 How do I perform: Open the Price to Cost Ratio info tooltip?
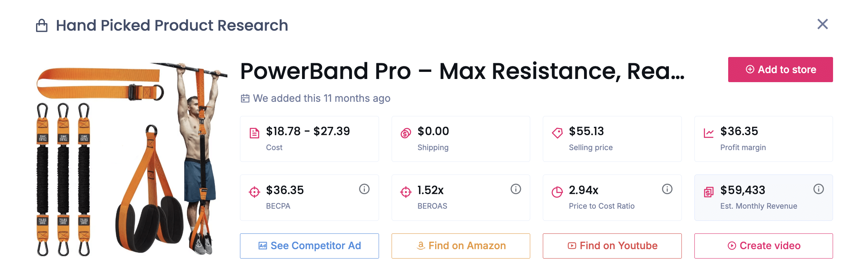pos(667,189)
